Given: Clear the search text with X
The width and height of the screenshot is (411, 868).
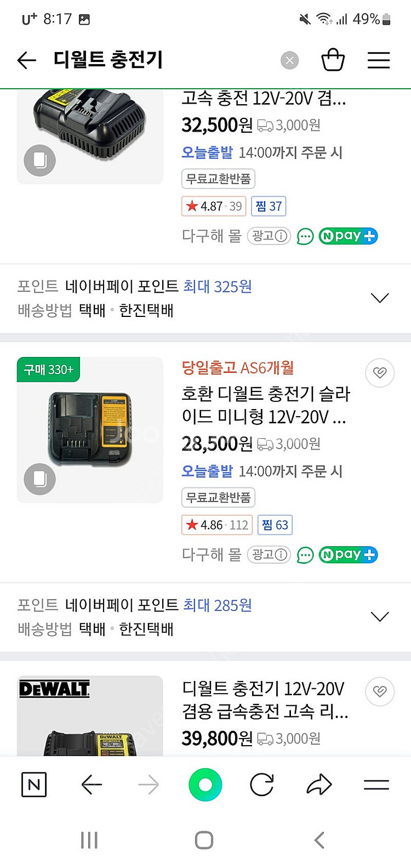Looking at the screenshot, I should 290,60.
